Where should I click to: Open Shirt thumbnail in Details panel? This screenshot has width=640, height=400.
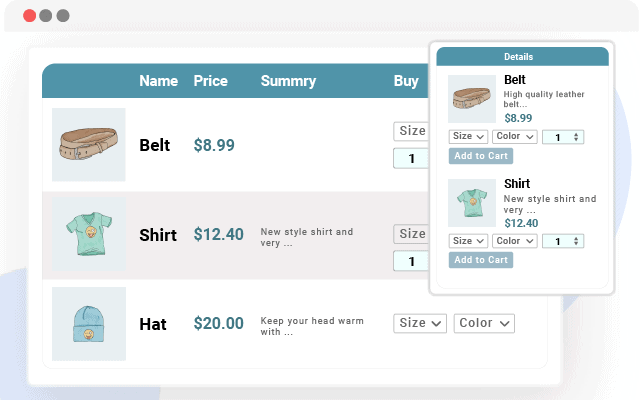click(472, 203)
